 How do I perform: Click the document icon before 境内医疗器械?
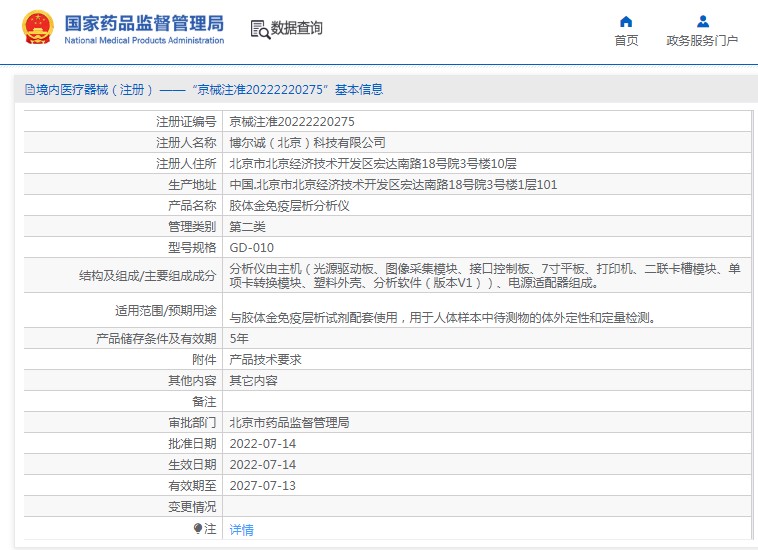tap(29, 90)
